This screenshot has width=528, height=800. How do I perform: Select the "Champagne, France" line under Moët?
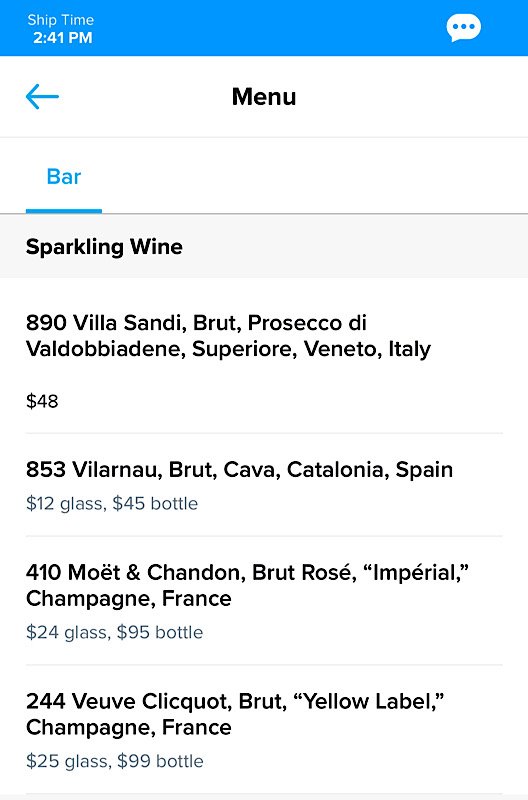point(129,598)
